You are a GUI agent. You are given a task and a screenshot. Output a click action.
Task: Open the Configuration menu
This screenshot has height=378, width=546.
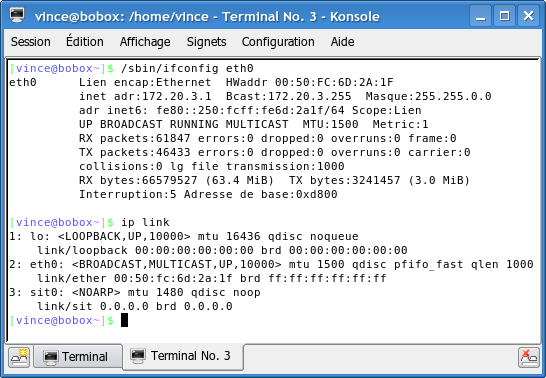point(278,42)
